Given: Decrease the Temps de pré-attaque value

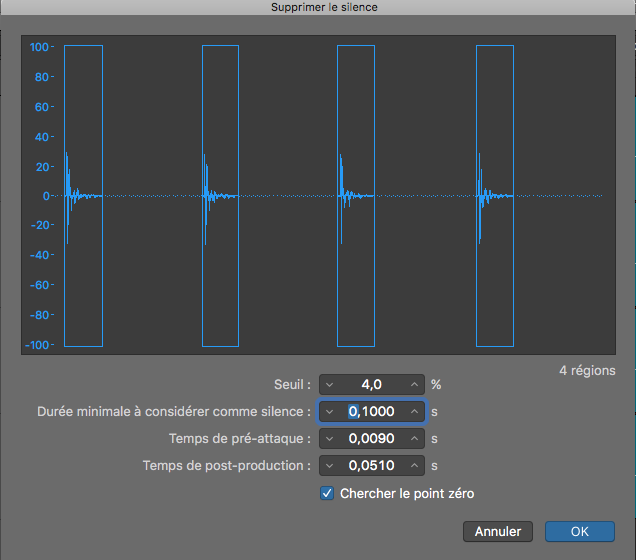Looking at the screenshot, I should point(329,439).
